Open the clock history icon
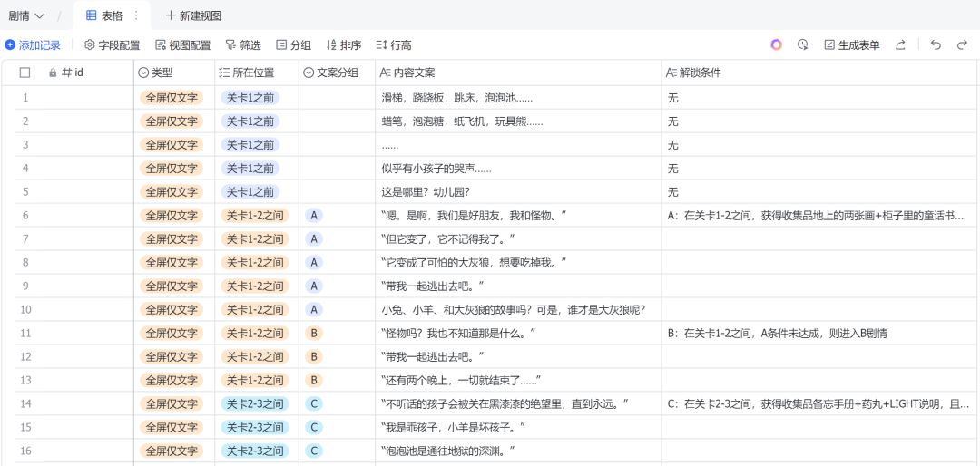 point(803,45)
